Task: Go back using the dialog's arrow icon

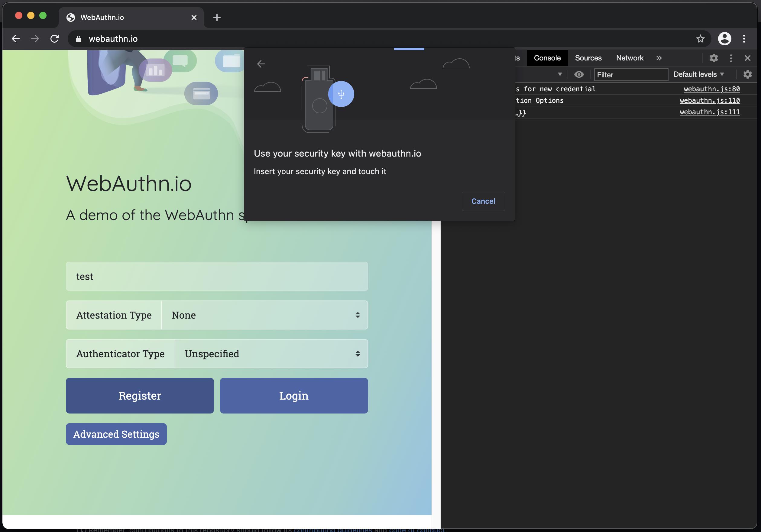Action: tap(261, 64)
